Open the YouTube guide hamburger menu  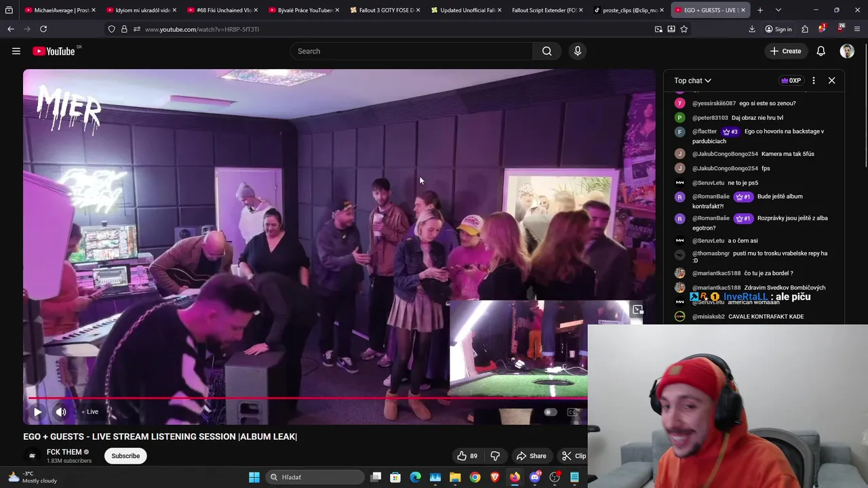[x=16, y=51]
